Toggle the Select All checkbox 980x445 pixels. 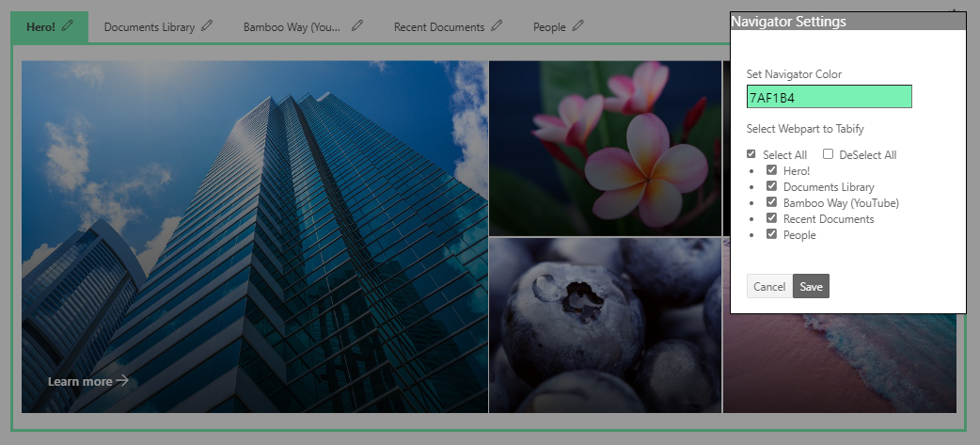coord(751,154)
